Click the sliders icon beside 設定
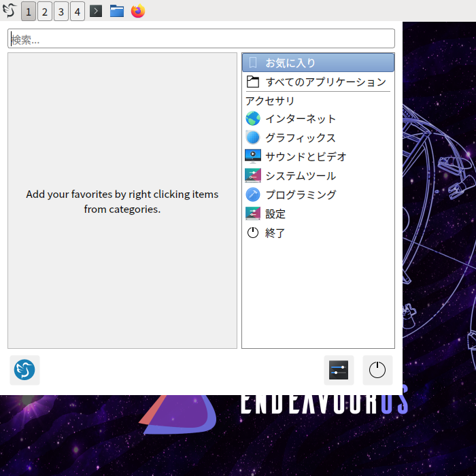 point(253,214)
